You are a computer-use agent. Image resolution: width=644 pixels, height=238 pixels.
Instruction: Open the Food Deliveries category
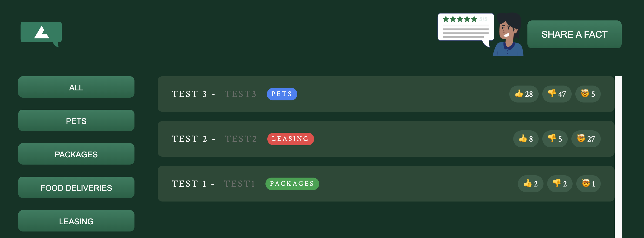click(76, 188)
